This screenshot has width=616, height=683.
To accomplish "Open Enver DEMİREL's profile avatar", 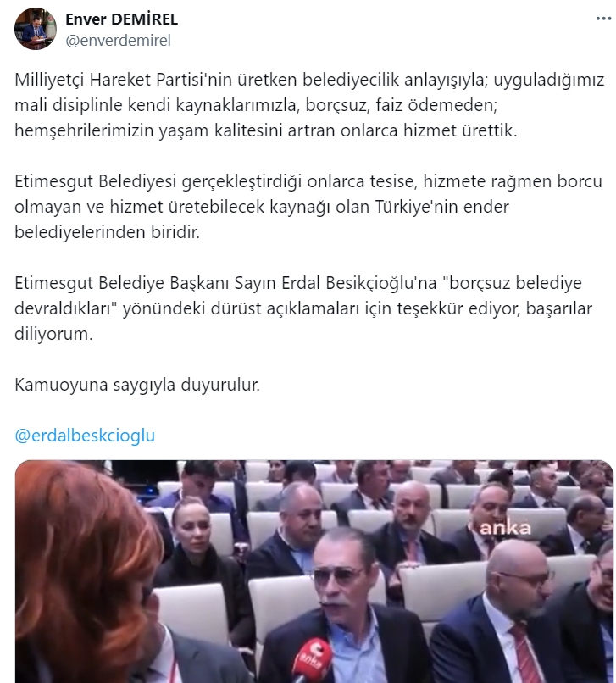I will 36,29.
